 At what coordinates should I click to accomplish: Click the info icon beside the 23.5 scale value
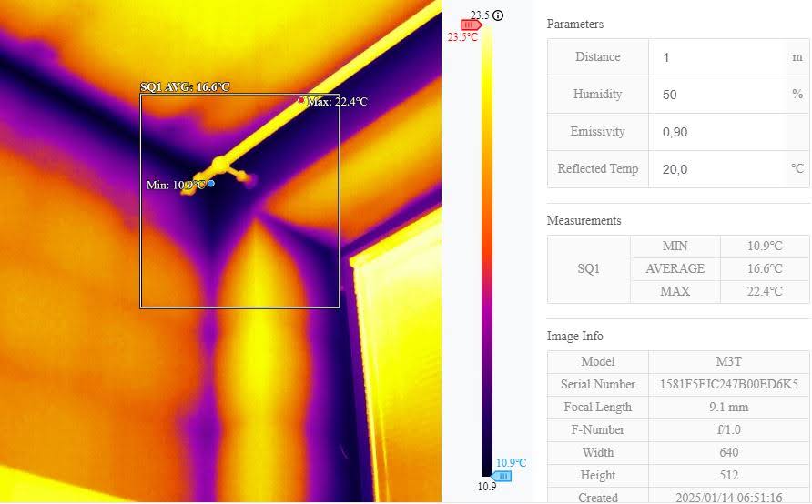(498, 15)
